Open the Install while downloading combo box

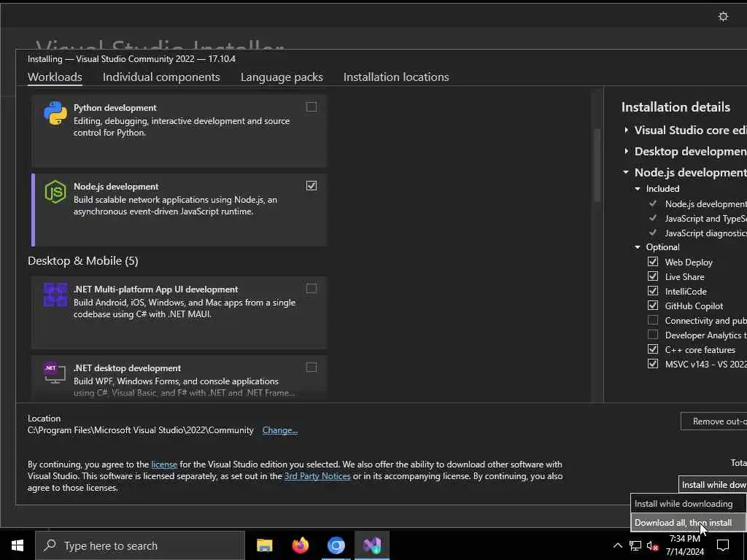[x=713, y=485]
